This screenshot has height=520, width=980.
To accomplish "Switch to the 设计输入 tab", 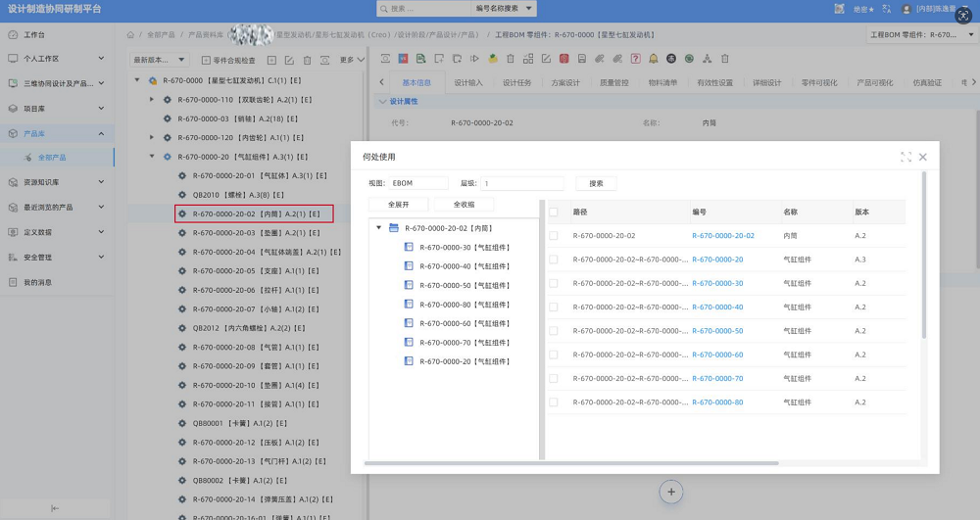I will pos(468,82).
